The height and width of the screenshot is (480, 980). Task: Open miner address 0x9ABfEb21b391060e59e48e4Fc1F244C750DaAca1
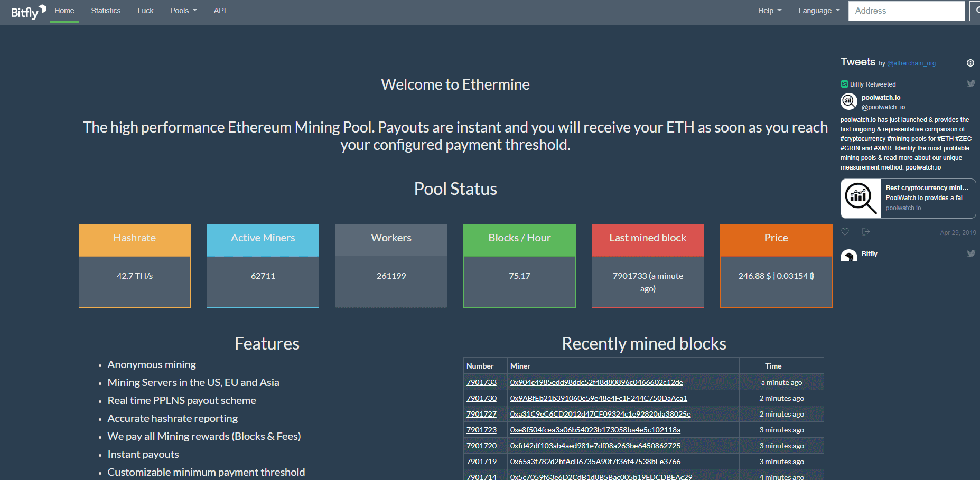pos(599,398)
